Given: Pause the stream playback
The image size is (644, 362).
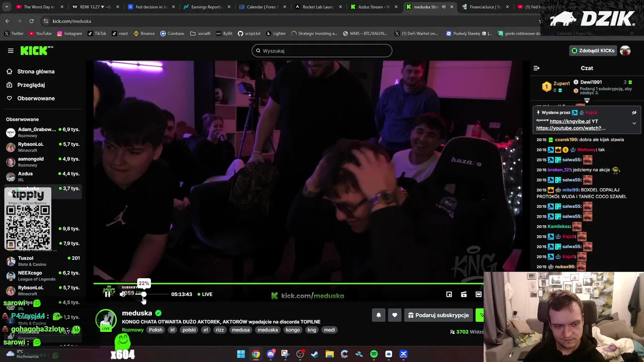Looking at the screenshot, I should point(108,294).
